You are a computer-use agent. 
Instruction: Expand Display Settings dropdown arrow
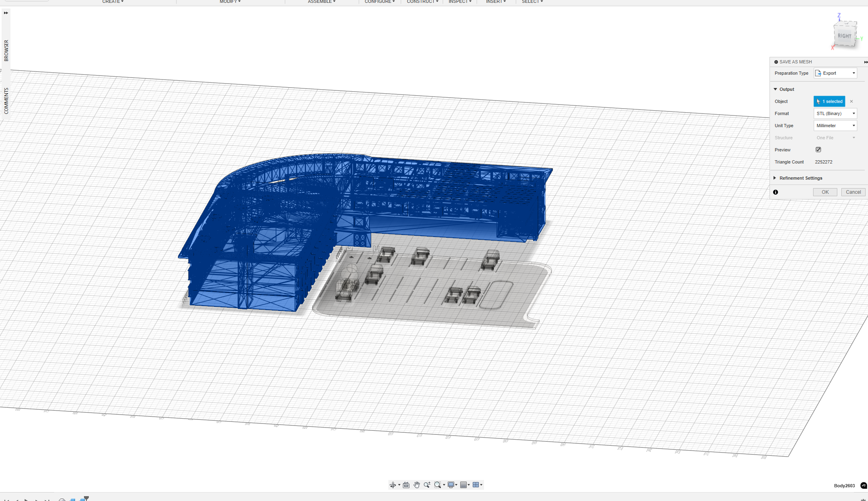tap(456, 485)
